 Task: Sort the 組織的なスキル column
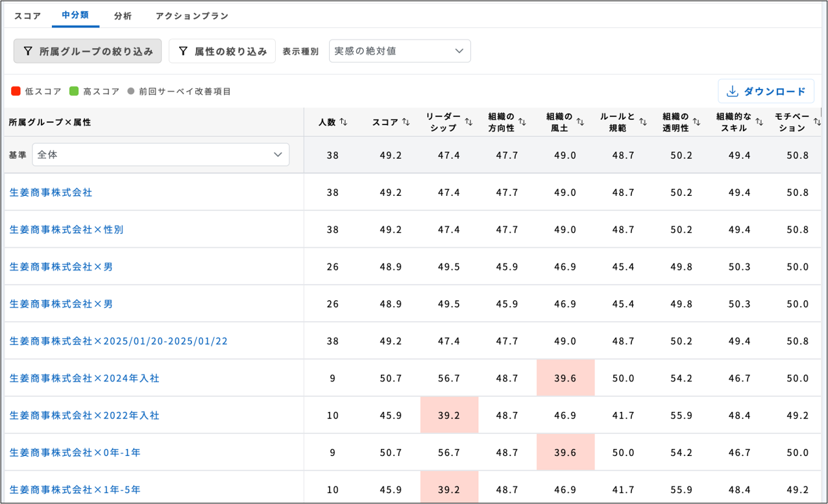(x=759, y=122)
